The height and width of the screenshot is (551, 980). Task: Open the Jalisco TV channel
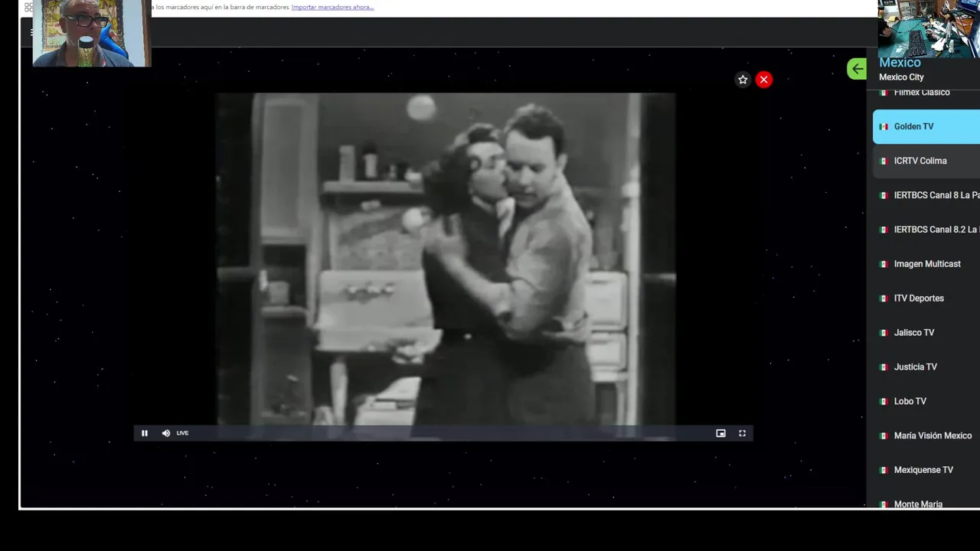point(926,334)
